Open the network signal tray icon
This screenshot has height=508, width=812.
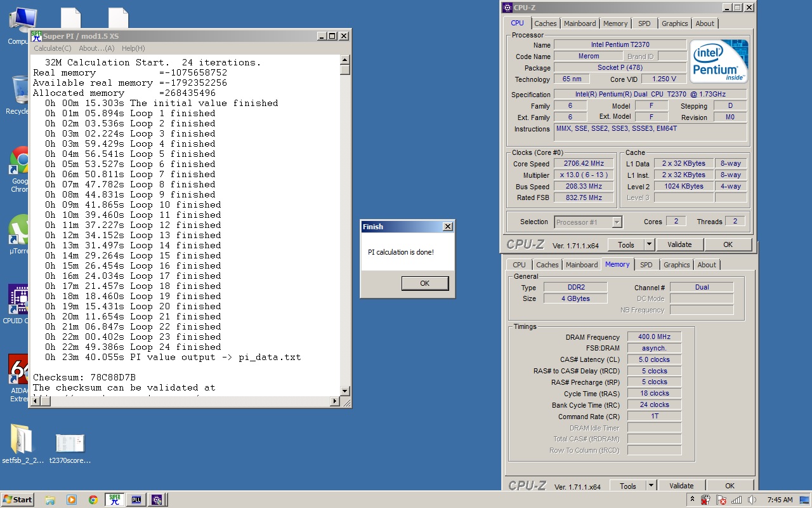(x=737, y=500)
